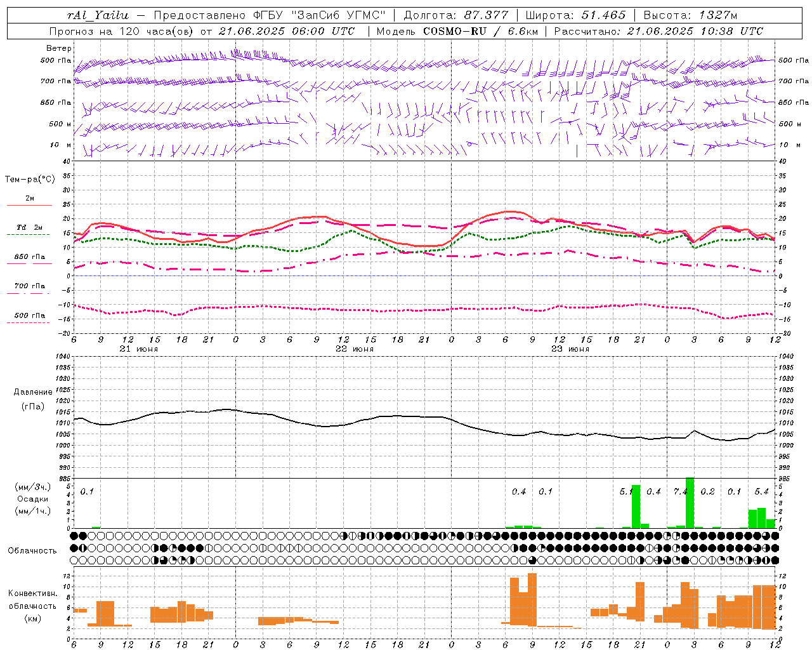Screen dimensions: 812x650
Task: Click the precipitation total 5.1
Action: pyautogui.click(x=626, y=492)
